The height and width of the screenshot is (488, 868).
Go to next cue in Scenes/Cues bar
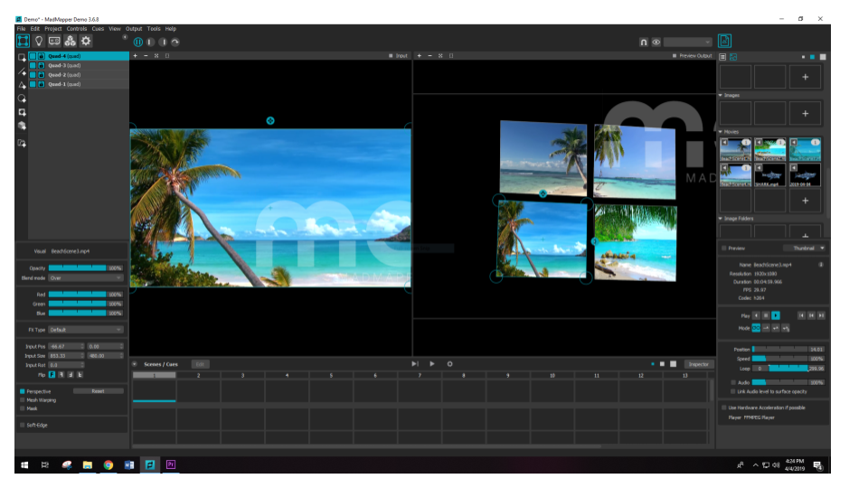(415, 364)
